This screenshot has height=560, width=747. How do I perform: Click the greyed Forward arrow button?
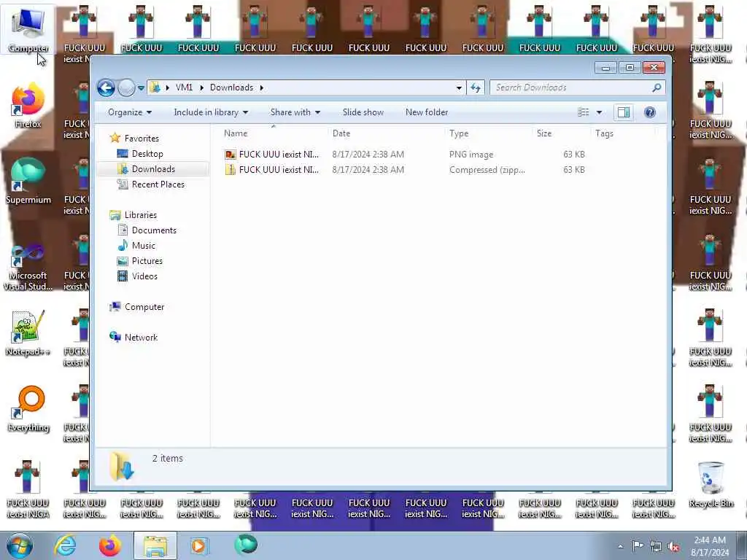pyautogui.click(x=126, y=87)
